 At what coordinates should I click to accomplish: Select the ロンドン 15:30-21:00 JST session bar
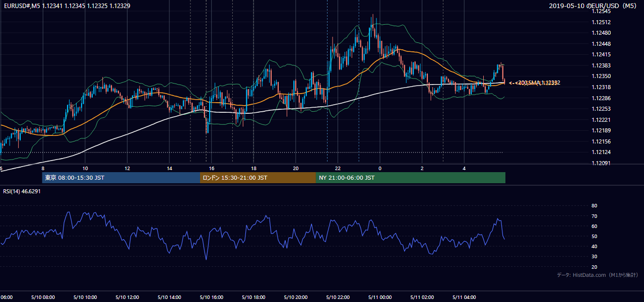(x=258, y=178)
